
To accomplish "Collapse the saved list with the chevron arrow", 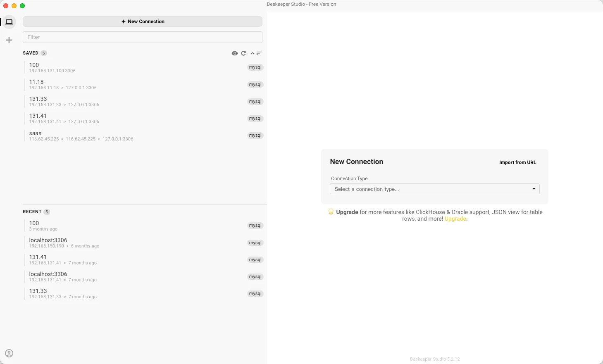I will [x=253, y=53].
